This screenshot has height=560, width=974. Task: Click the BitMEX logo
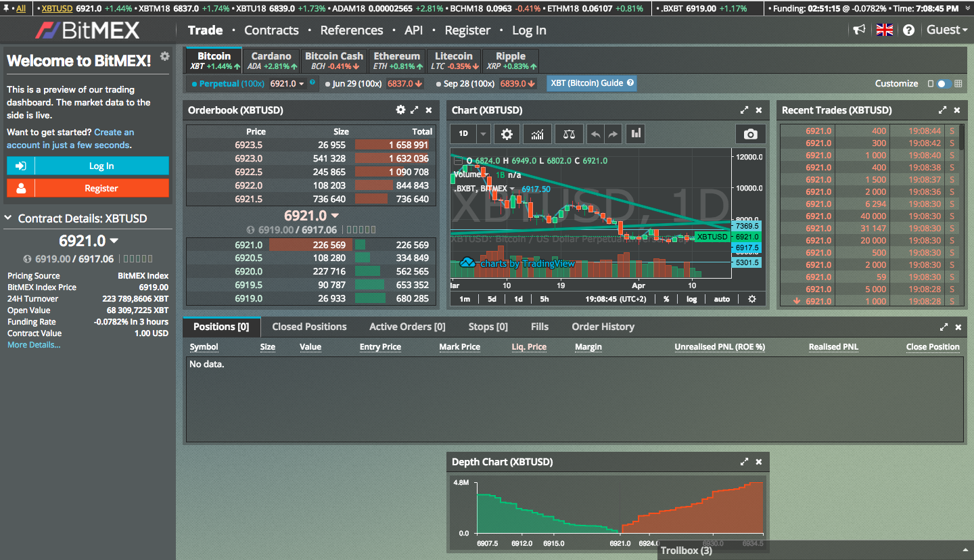click(x=87, y=30)
